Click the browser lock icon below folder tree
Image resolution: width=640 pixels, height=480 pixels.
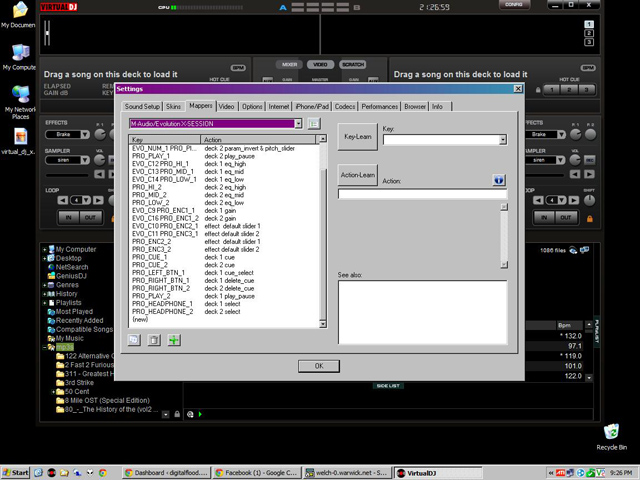(177, 414)
